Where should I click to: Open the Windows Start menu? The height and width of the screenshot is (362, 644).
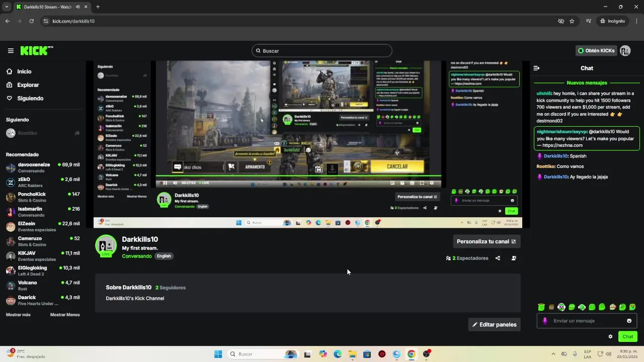tap(218, 354)
